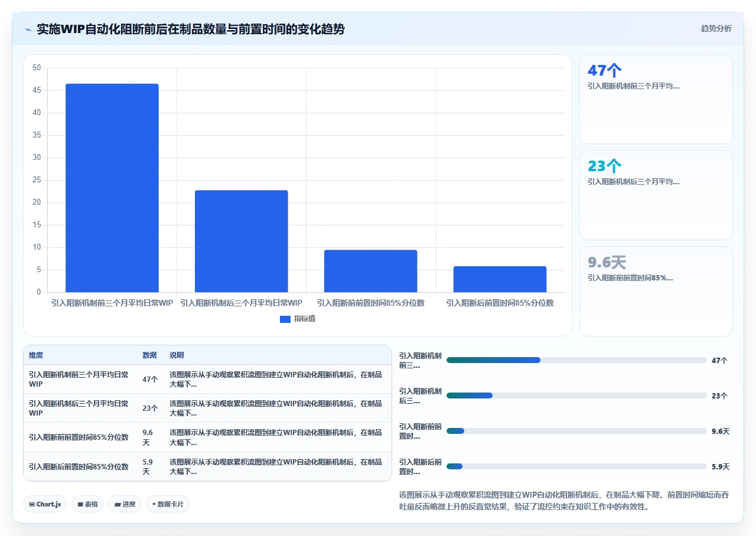Click the 5.9天 progress bar

(576, 466)
